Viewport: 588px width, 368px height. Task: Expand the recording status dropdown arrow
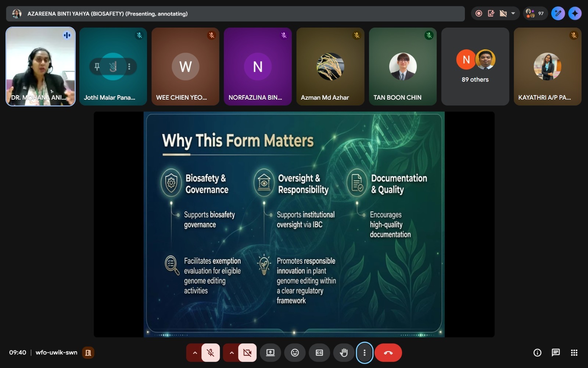pyautogui.click(x=513, y=14)
